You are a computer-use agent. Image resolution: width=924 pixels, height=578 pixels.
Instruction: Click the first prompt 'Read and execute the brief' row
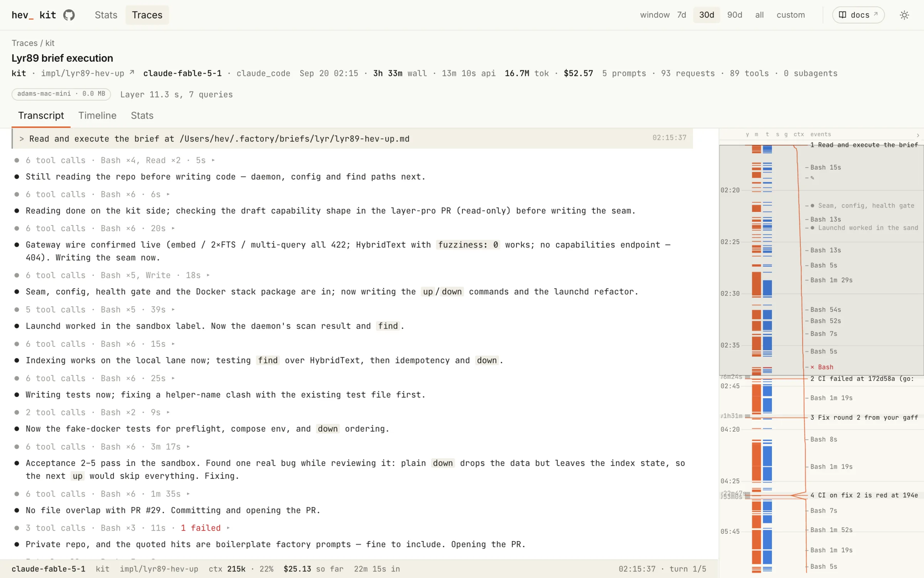coord(352,139)
